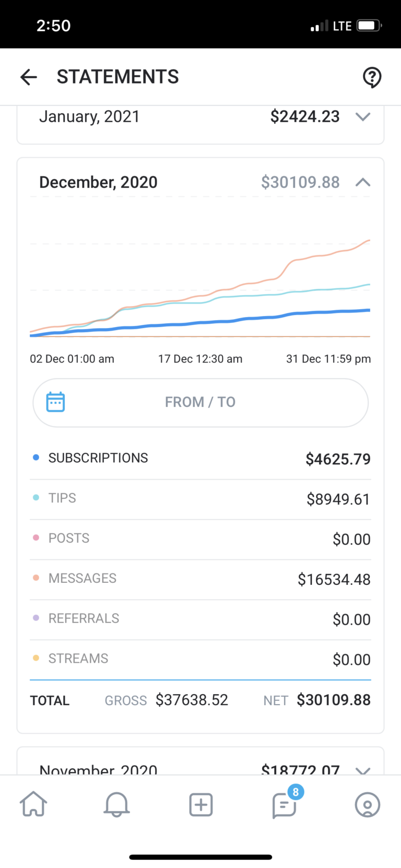Tap the POSTS pink legend dot
401x868 pixels.
[x=36, y=538]
